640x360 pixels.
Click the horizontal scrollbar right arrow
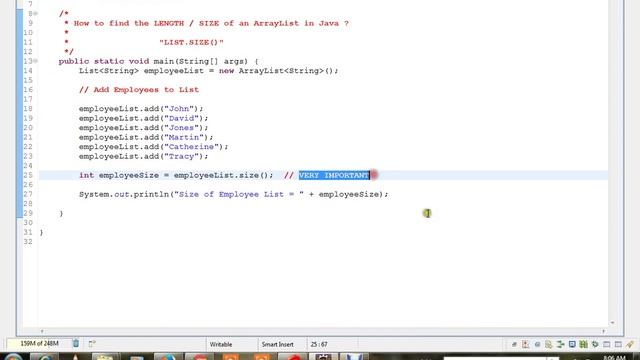coord(604,331)
